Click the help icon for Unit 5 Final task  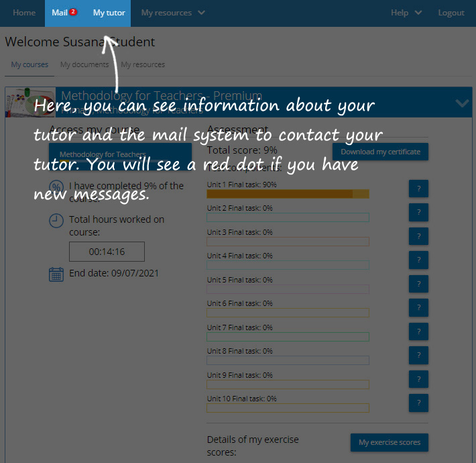418,284
